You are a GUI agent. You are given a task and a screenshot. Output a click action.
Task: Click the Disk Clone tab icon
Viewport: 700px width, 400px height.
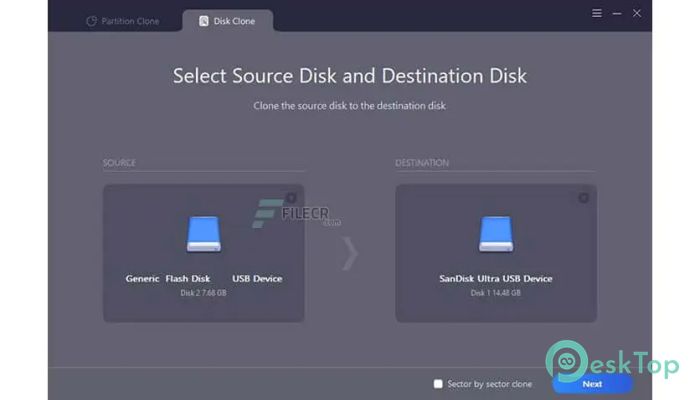click(x=204, y=21)
